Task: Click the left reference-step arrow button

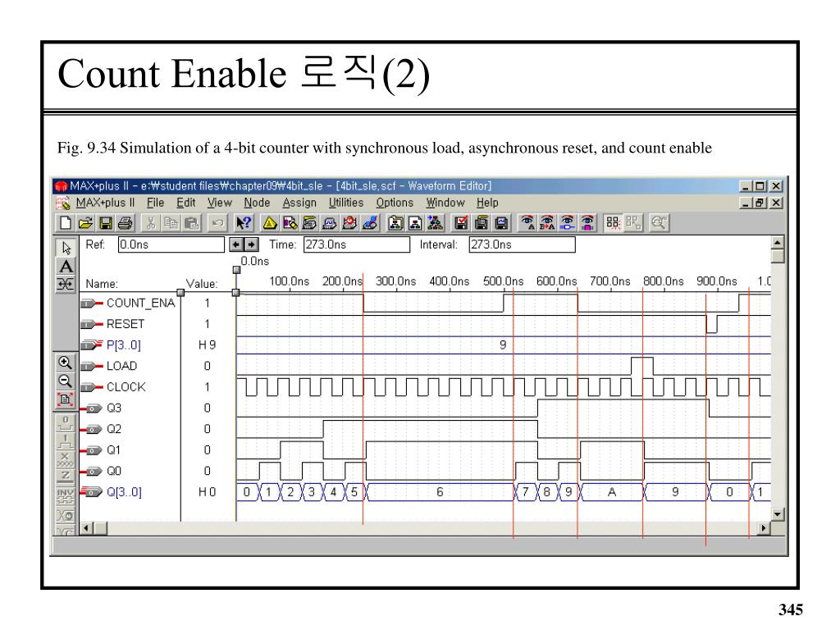Action: click(x=236, y=244)
